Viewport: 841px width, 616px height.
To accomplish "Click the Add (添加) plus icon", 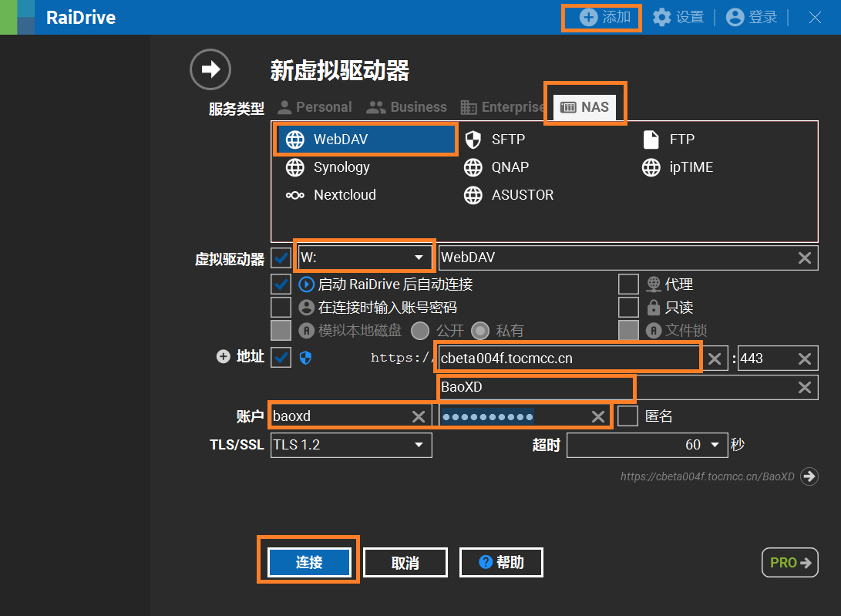I will coord(589,17).
